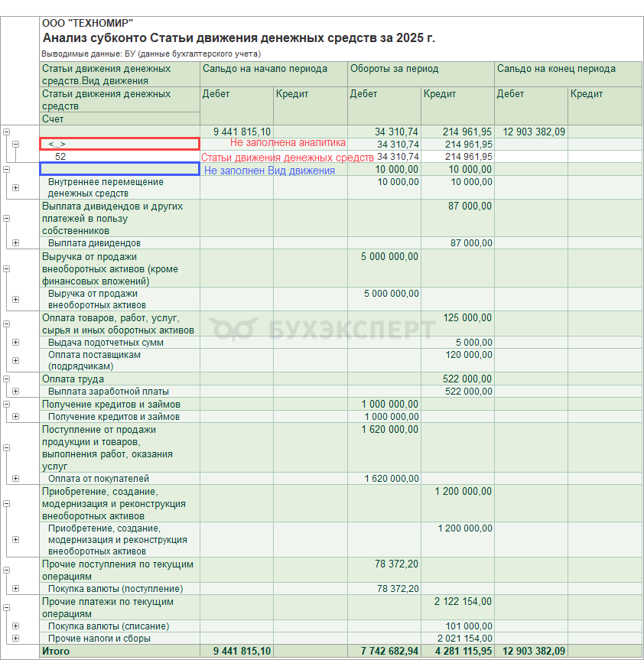This screenshot has width=644, height=660.
Task: Click 78 372,20 in Покупка валюты (поступление) row
Action: tap(398, 588)
